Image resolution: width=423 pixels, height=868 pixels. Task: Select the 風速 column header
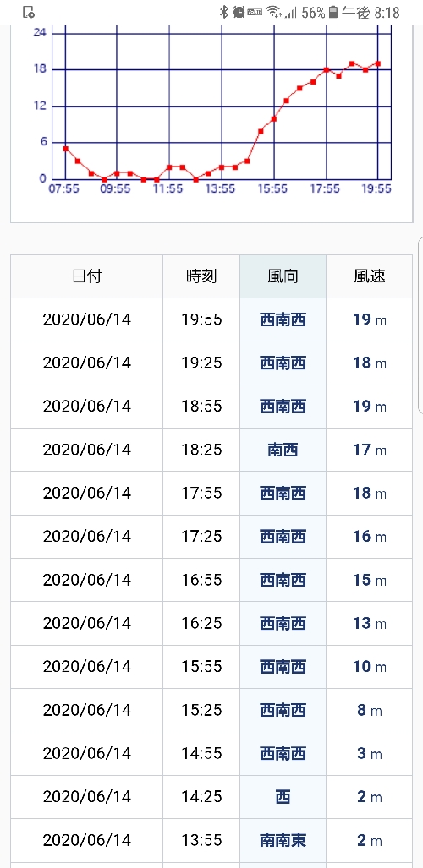369,276
